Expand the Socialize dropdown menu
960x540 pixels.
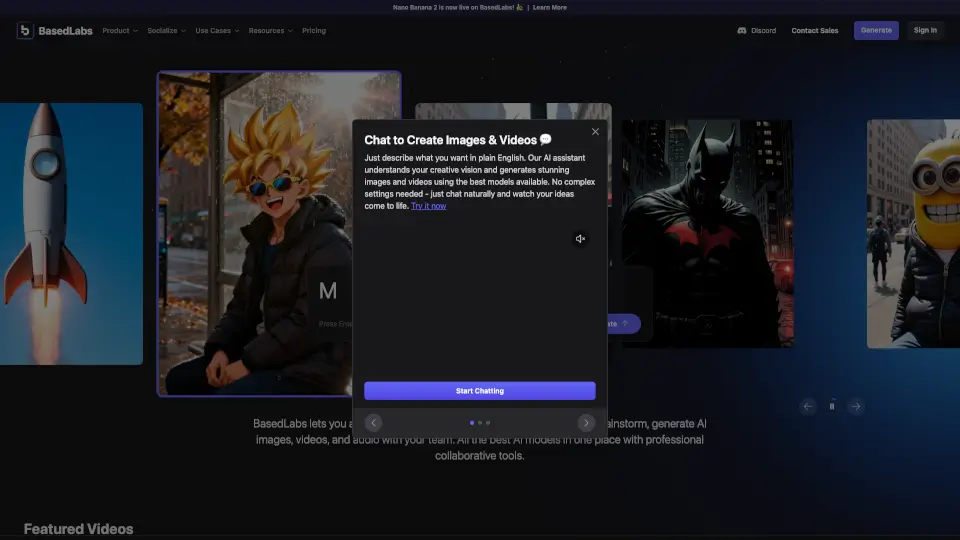(166, 31)
